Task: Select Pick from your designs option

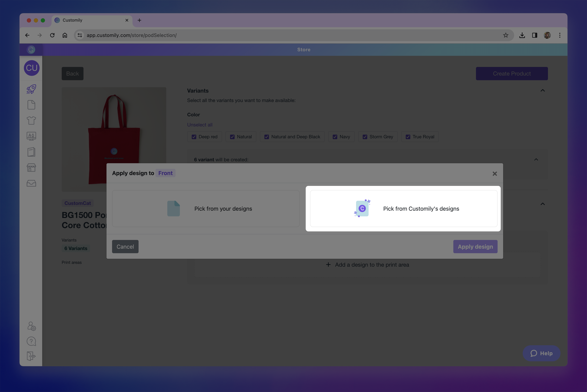Action: click(x=206, y=209)
